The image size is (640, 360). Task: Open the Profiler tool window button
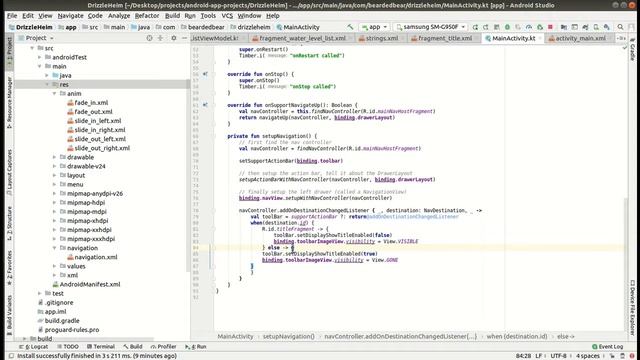[163, 347]
